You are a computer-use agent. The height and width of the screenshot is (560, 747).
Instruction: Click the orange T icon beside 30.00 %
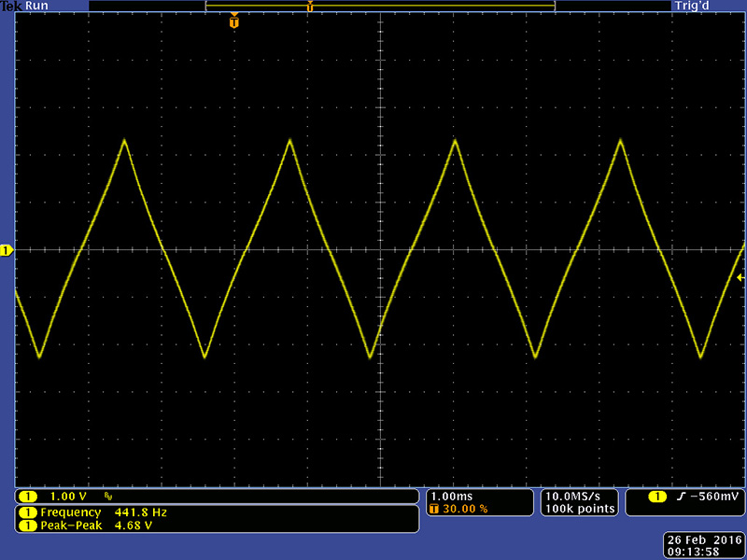433,509
